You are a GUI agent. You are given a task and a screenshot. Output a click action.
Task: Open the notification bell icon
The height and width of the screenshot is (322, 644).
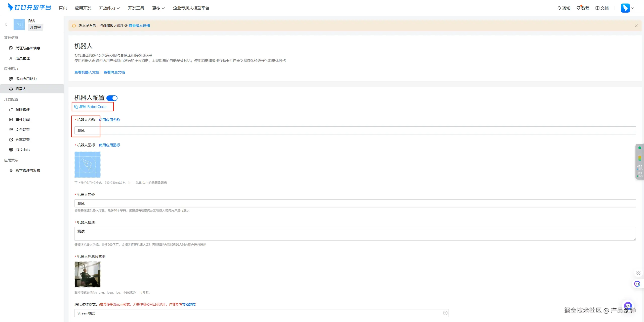(x=559, y=8)
